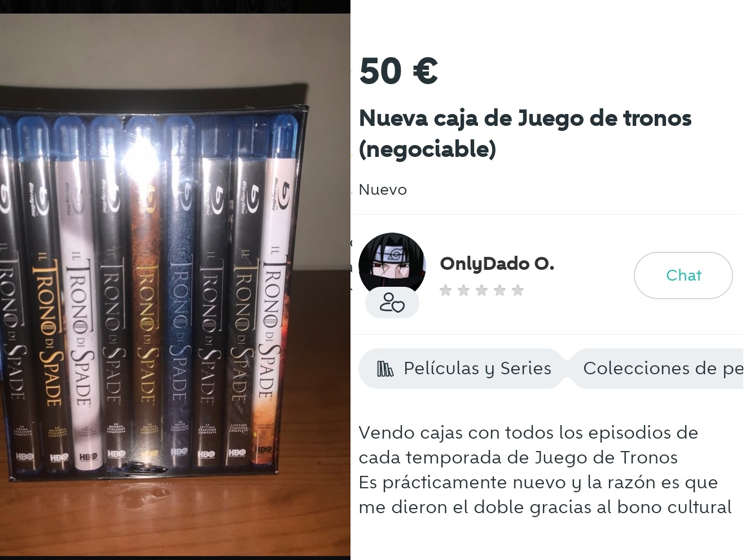Click the Nuevo condition label
Image resolution: width=745 pixels, height=560 pixels.
[x=383, y=190]
